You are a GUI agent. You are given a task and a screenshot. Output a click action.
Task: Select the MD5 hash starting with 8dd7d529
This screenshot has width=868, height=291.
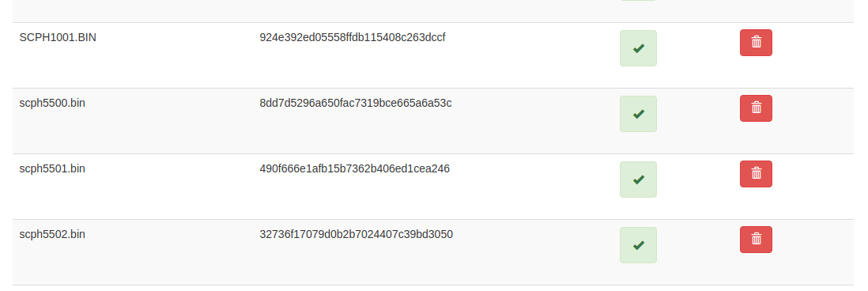356,103
